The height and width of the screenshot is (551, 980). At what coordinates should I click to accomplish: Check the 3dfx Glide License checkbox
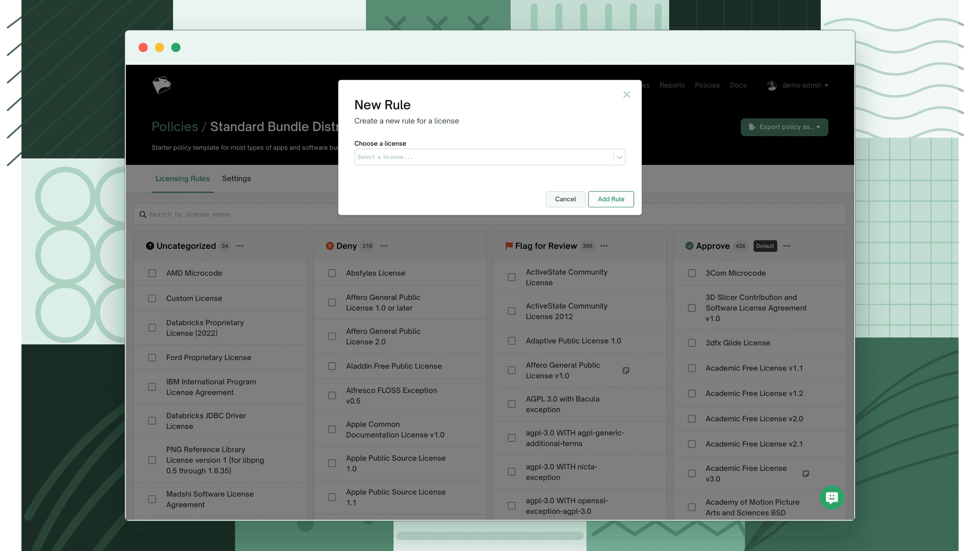coord(692,343)
